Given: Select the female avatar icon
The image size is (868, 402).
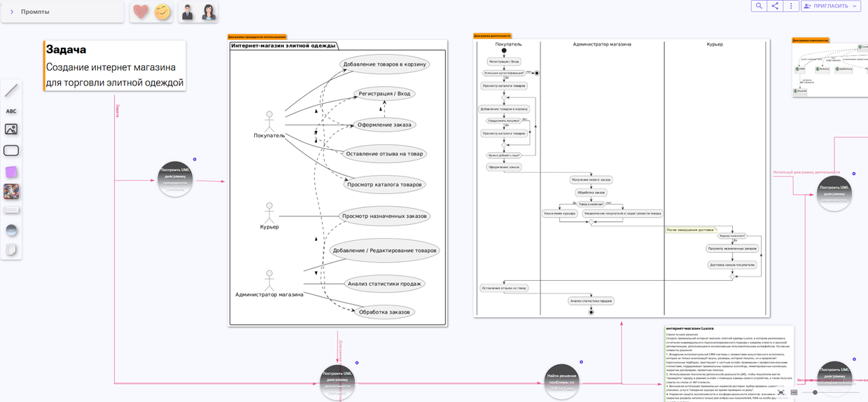Looking at the screenshot, I should point(209,12).
